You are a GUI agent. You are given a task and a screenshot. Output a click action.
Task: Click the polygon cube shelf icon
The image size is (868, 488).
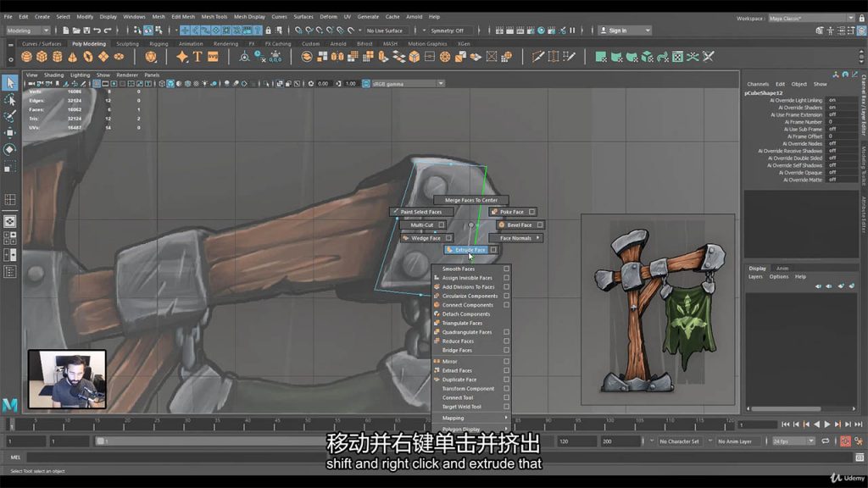click(42, 57)
